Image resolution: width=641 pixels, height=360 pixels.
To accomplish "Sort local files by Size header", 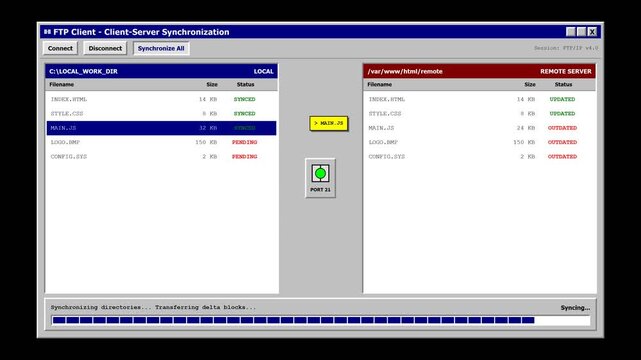I will [x=212, y=85].
